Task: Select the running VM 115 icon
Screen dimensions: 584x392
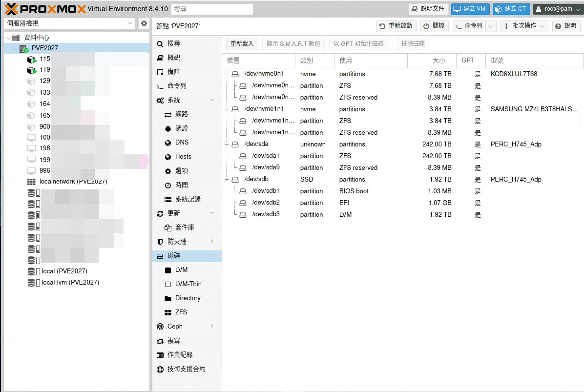Action: pos(32,59)
